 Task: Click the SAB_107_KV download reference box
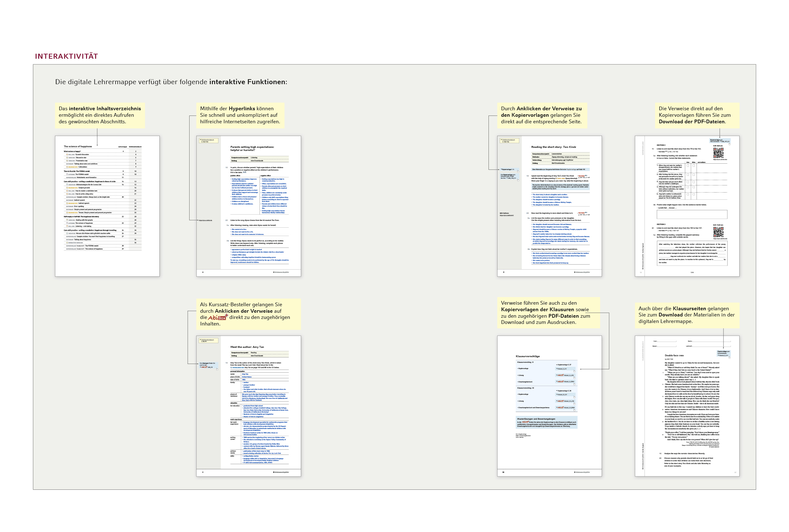pyautogui.click(x=720, y=141)
